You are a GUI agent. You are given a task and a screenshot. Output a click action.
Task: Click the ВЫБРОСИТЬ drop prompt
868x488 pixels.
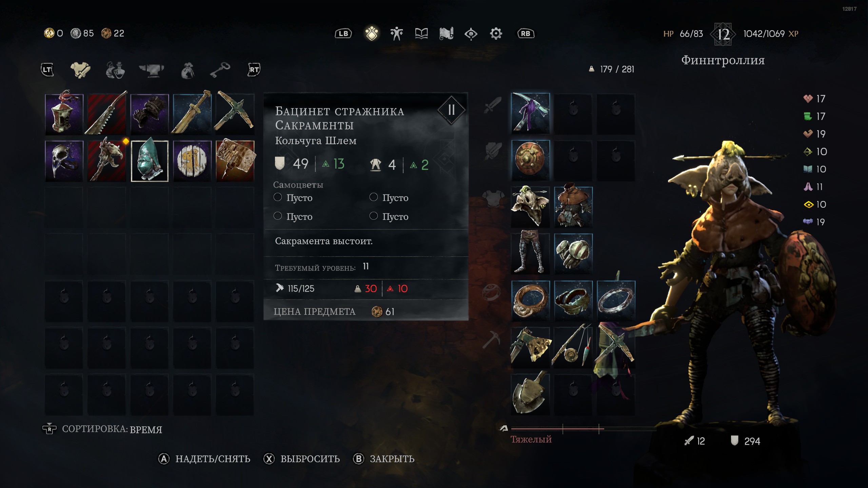(x=302, y=459)
